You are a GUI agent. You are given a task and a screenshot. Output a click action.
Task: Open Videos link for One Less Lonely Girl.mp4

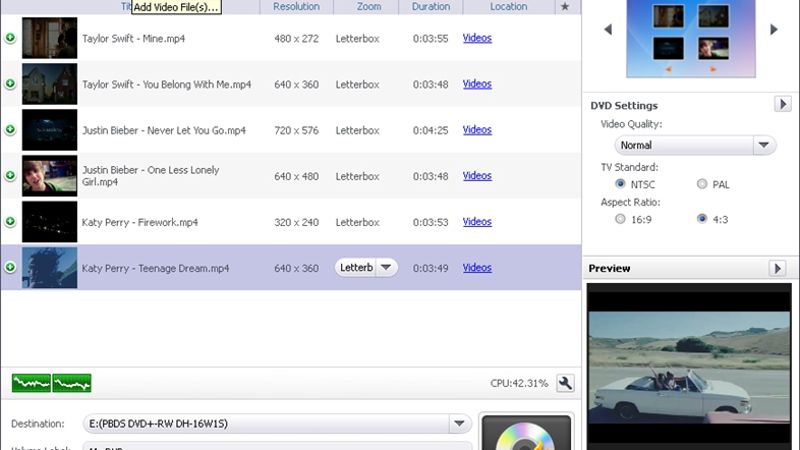pos(477,176)
